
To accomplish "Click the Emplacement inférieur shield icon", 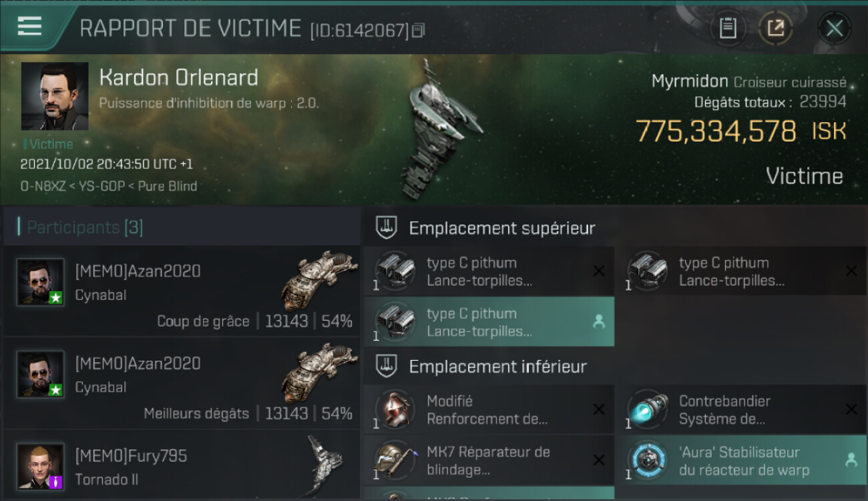I will point(385,366).
